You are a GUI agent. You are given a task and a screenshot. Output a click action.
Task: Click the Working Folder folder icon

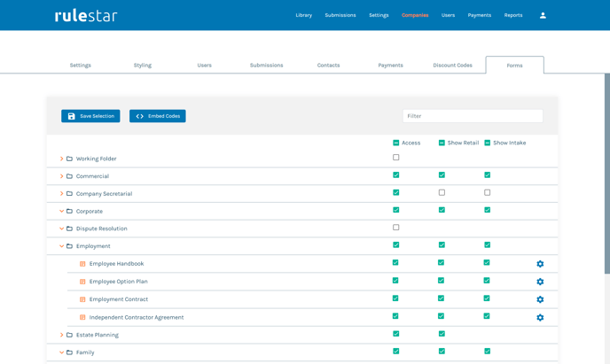pos(70,159)
